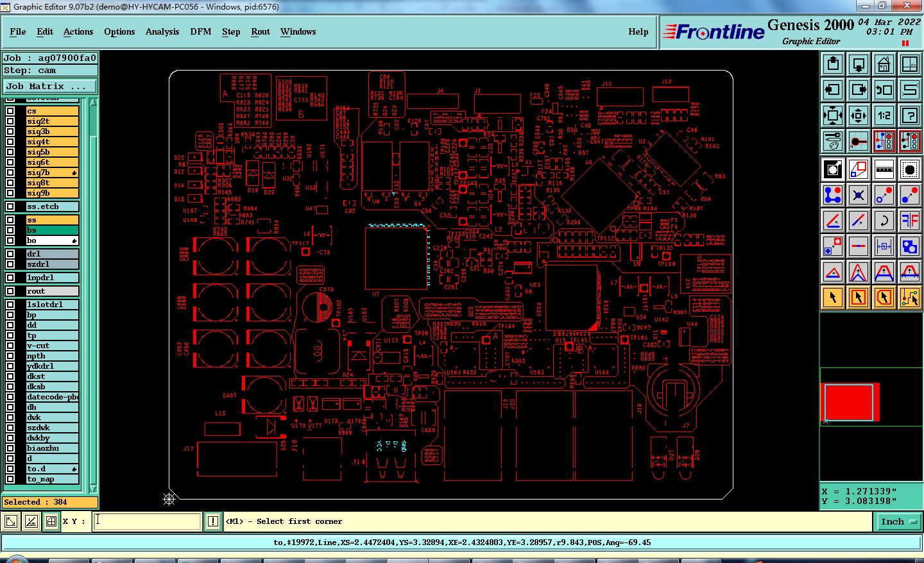This screenshot has height=563, width=924.
Task: Open the Rout menu
Action: 261,31
